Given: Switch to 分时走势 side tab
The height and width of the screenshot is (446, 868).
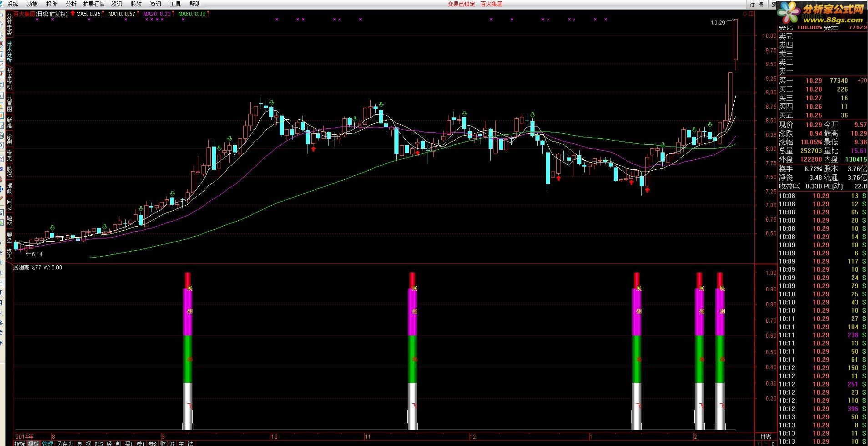Looking at the screenshot, I should 9,25.
